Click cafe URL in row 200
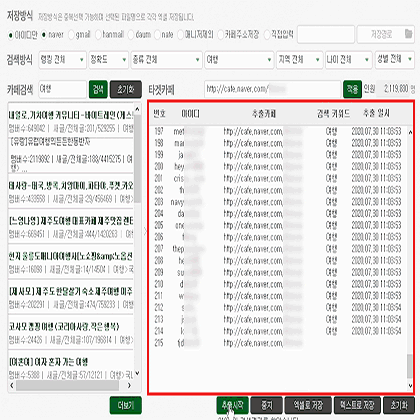The image size is (420, 420). [x=263, y=167]
